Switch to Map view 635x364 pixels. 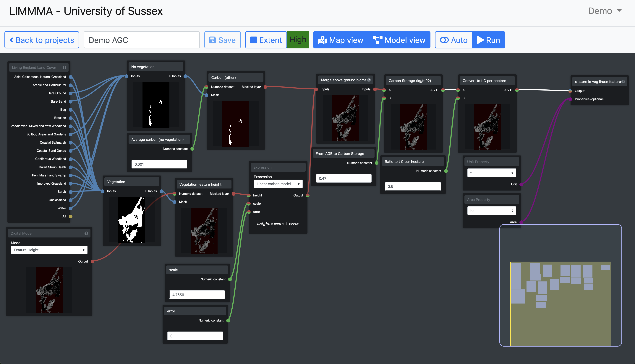point(341,40)
